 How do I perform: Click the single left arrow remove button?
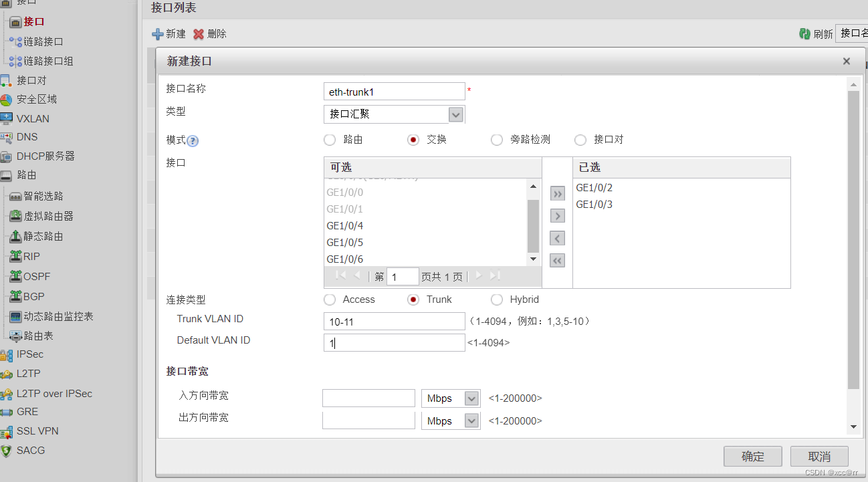[x=557, y=238]
